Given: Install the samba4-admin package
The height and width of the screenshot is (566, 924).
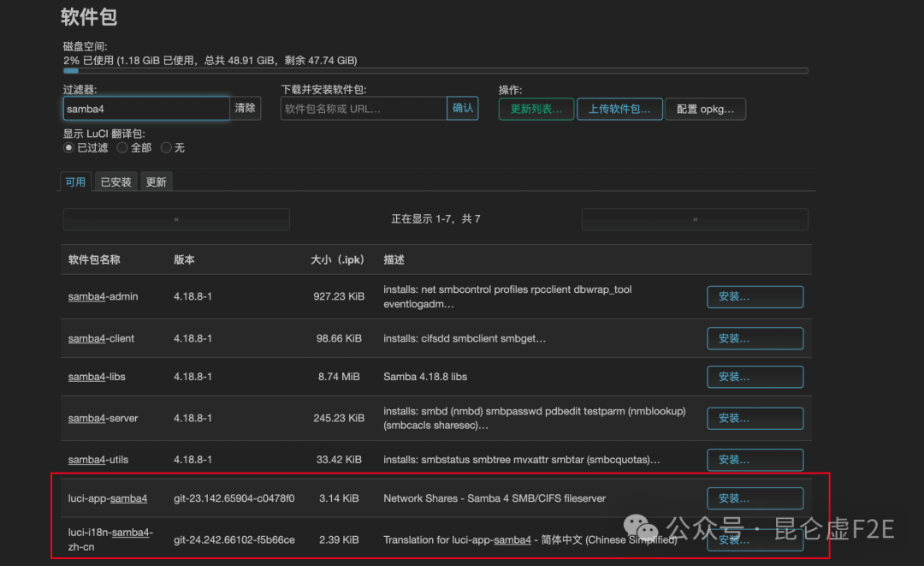Looking at the screenshot, I should click(755, 297).
